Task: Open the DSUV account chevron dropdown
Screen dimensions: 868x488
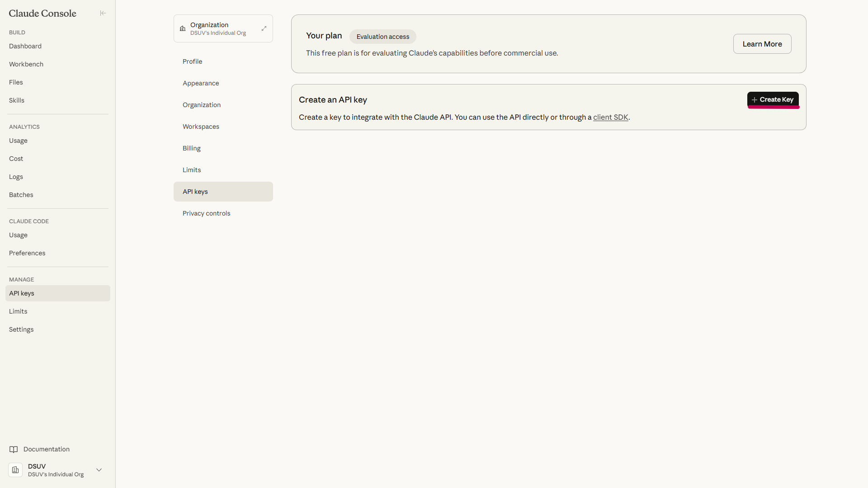Action: [99, 470]
